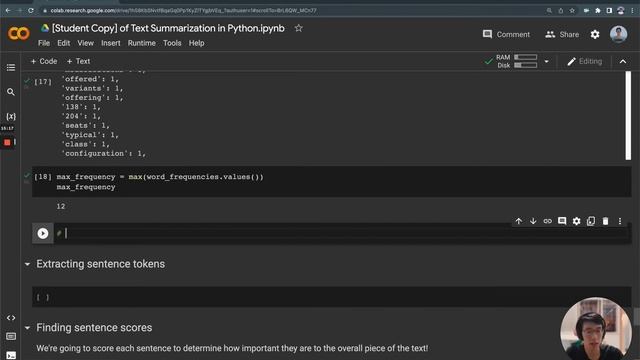Open the terminal icon at sidebar bottom
This screenshot has height=360, width=640.
[x=11, y=355]
